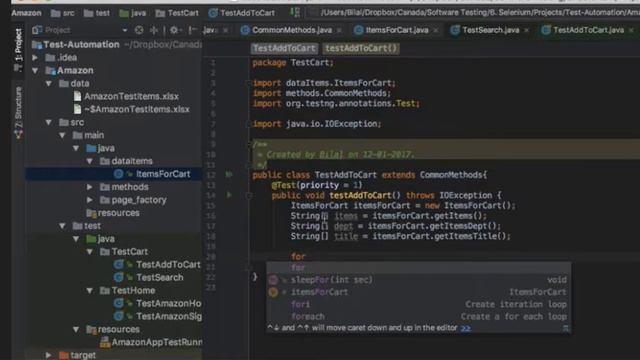640x360 pixels.
Task: Click the run test gutter icon by testAddToCart
Action: 229,195
